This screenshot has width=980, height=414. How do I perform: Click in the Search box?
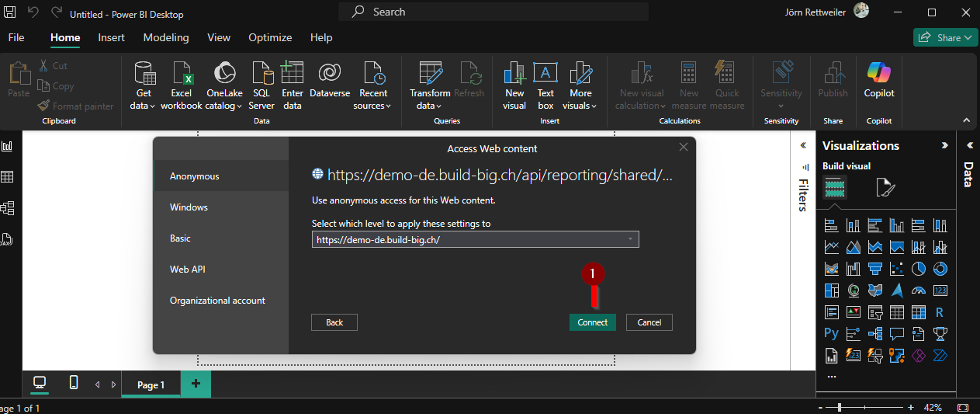coord(493,12)
